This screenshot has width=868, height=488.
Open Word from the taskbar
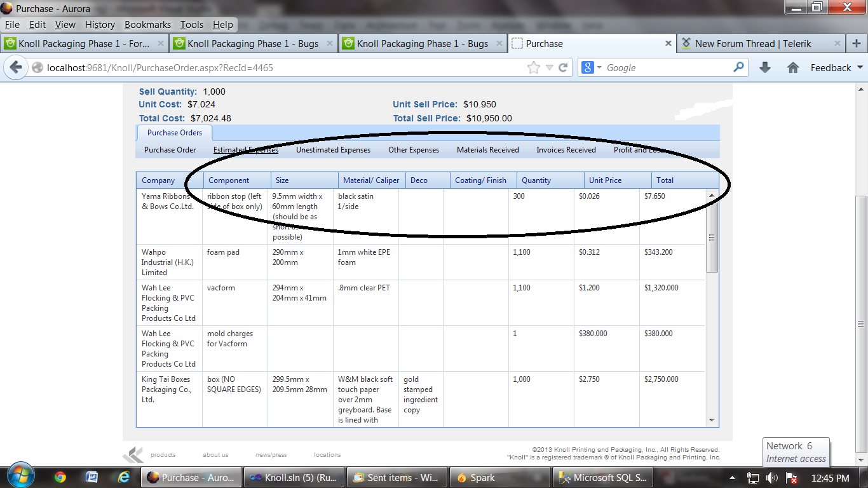pyautogui.click(x=92, y=477)
